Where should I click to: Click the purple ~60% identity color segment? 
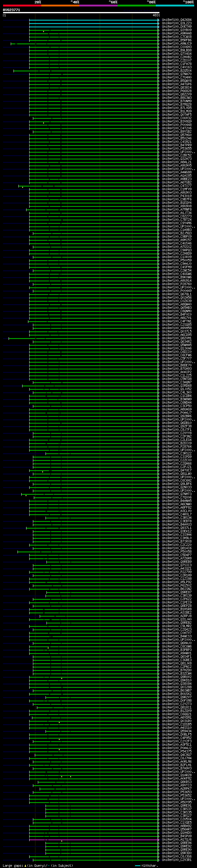tap(98, 6)
